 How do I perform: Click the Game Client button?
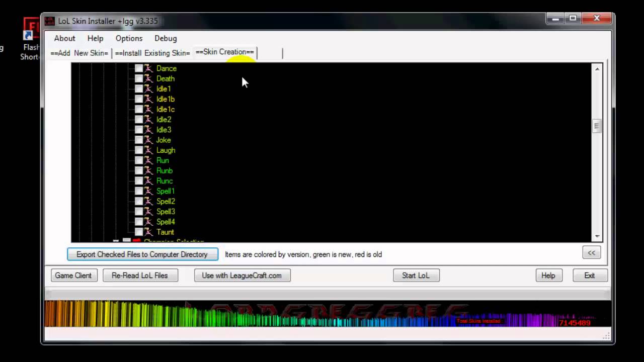(73, 276)
